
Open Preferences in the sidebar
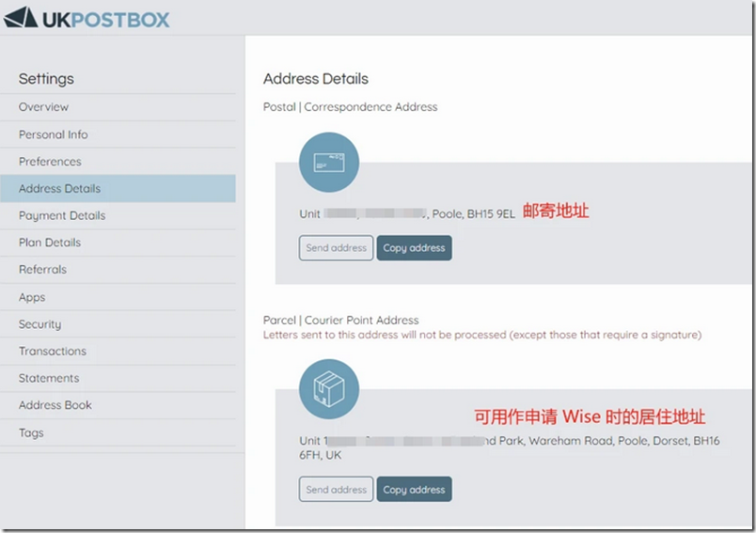tap(50, 162)
